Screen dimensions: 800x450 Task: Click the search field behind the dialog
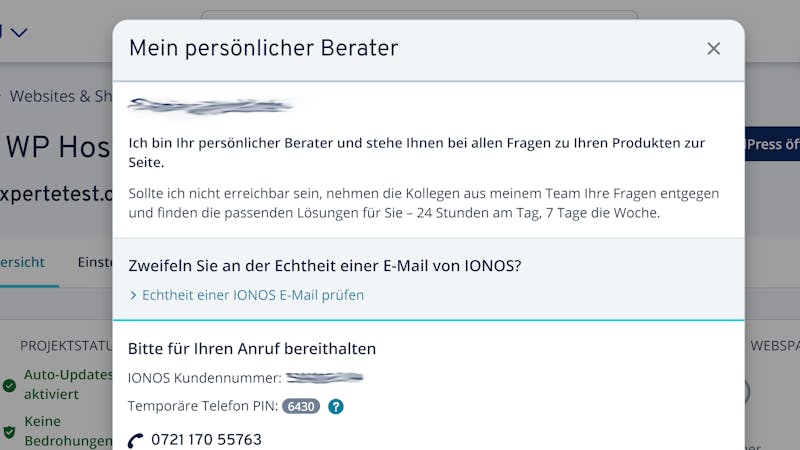click(x=419, y=15)
